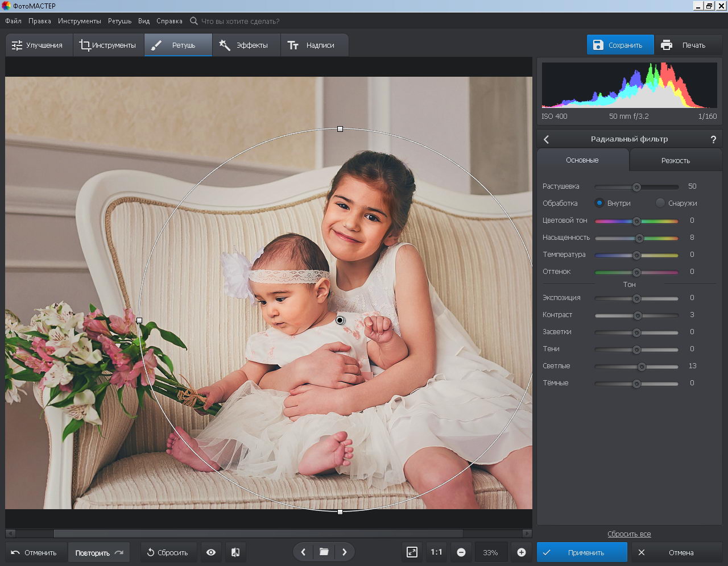Switch to the Надписи tab
This screenshot has width=728, height=566.
point(314,45)
